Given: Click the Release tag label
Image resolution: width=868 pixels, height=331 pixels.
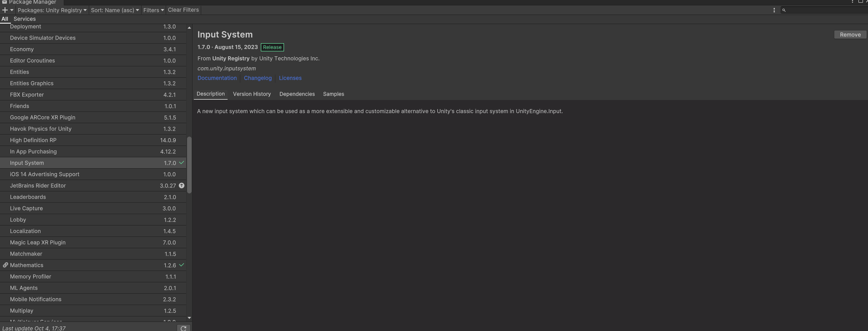Looking at the screenshot, I should coord(272,47).
